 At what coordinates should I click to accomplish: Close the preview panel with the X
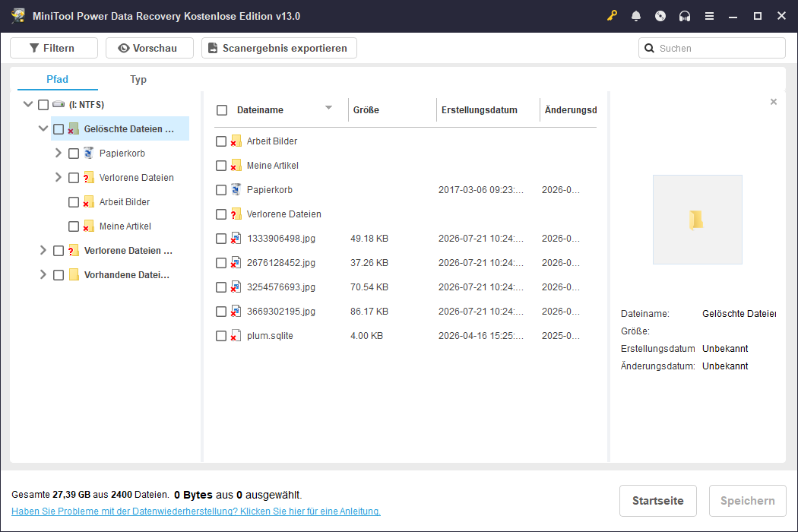[x=774, y=102]
